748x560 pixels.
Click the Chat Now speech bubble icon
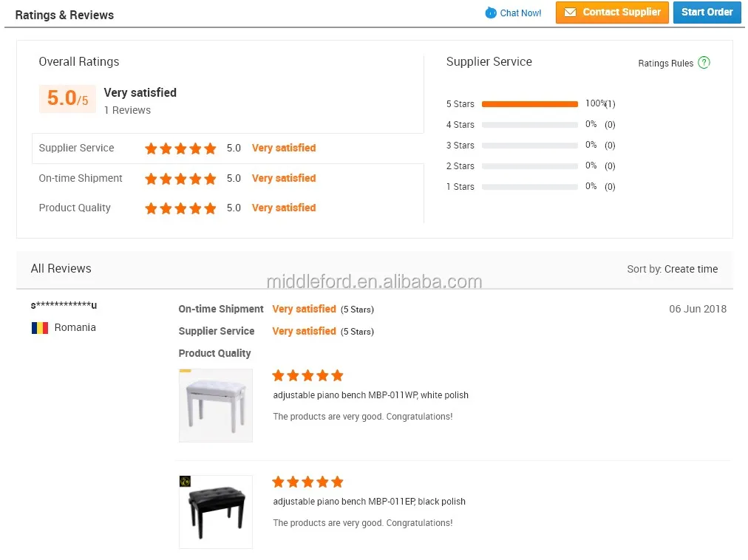[491, 13]
